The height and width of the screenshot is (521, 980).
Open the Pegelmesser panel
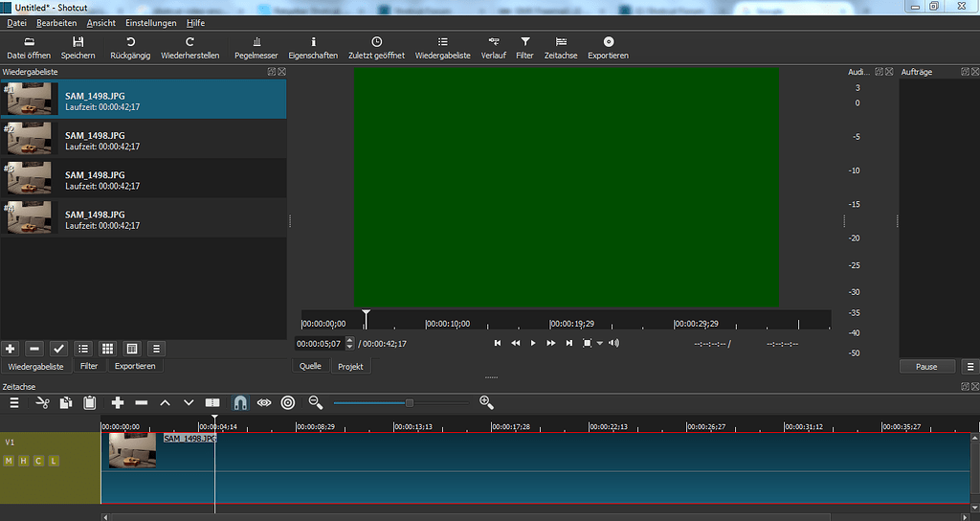(256, 48)
